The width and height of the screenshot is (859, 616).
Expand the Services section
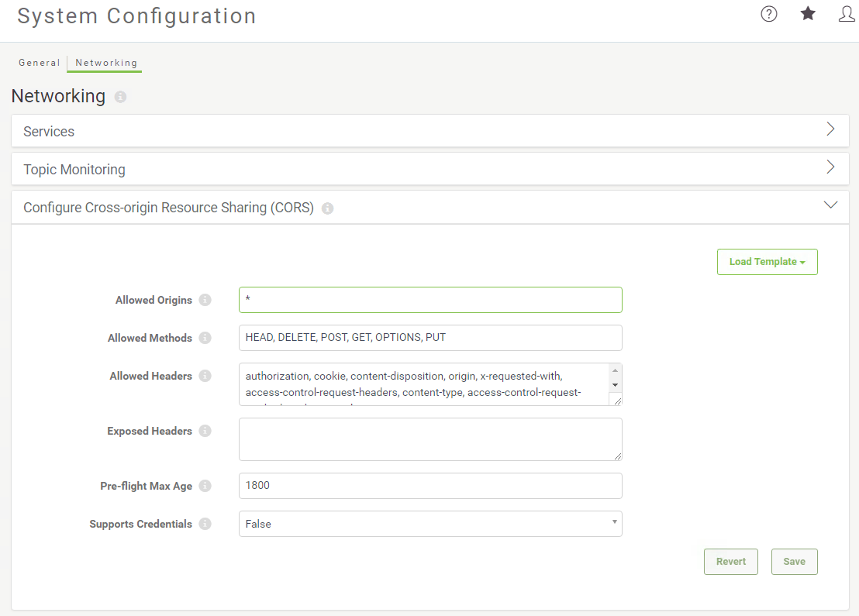(430, 131)
